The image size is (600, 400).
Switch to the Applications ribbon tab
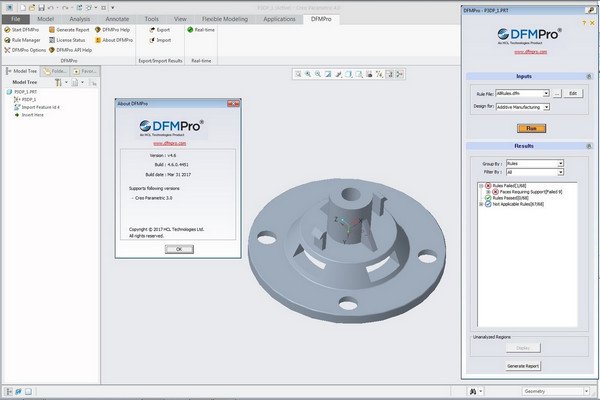(279, 19)
